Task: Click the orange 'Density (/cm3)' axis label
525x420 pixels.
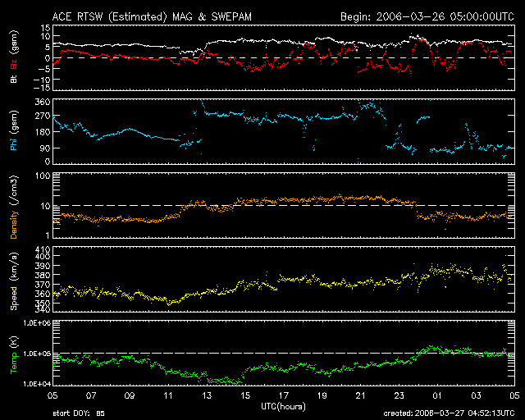Action: (x=14, y=208)
